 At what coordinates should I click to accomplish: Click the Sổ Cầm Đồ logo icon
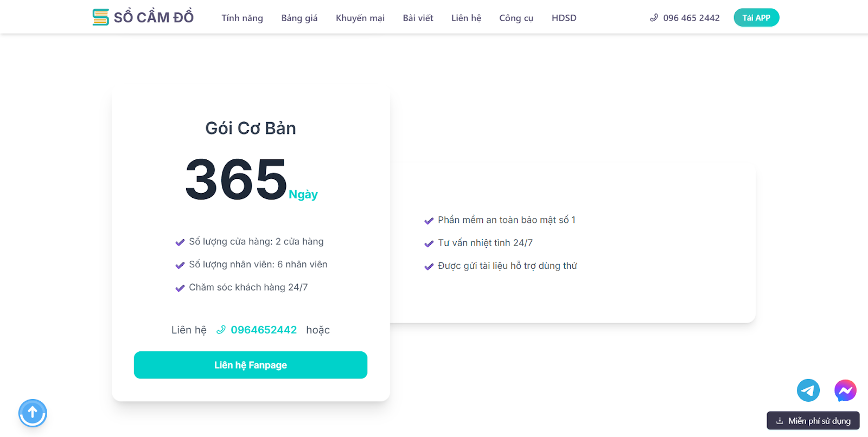click(100, 17)
